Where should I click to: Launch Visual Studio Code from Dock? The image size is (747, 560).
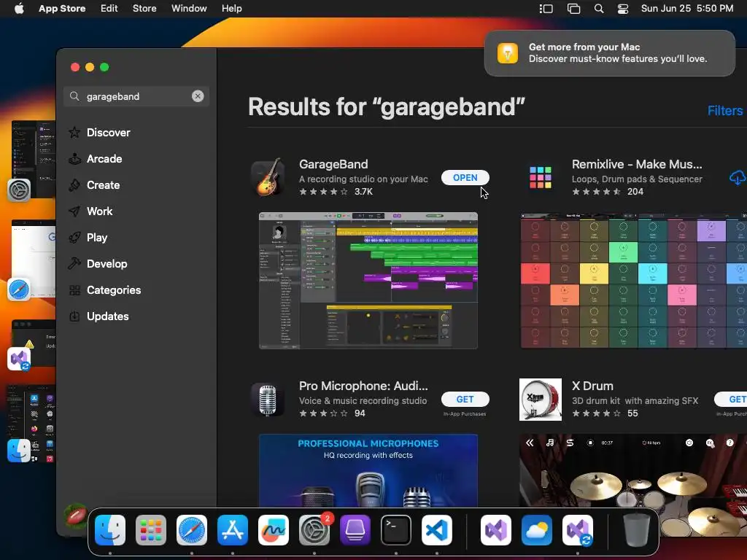[x=437, y=530]
